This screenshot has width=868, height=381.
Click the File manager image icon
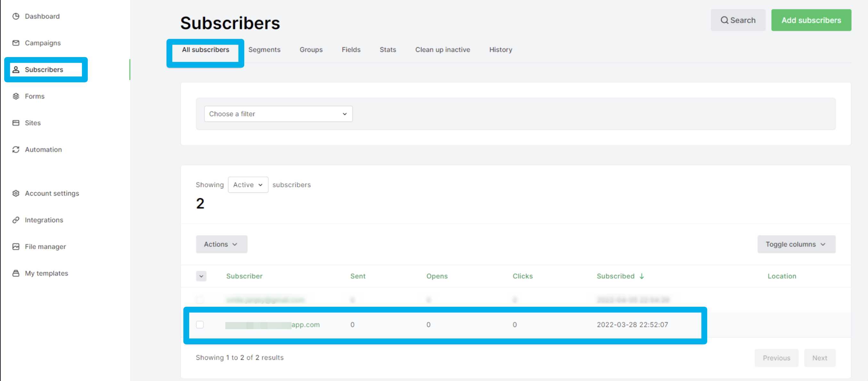(x=16, y=247)
